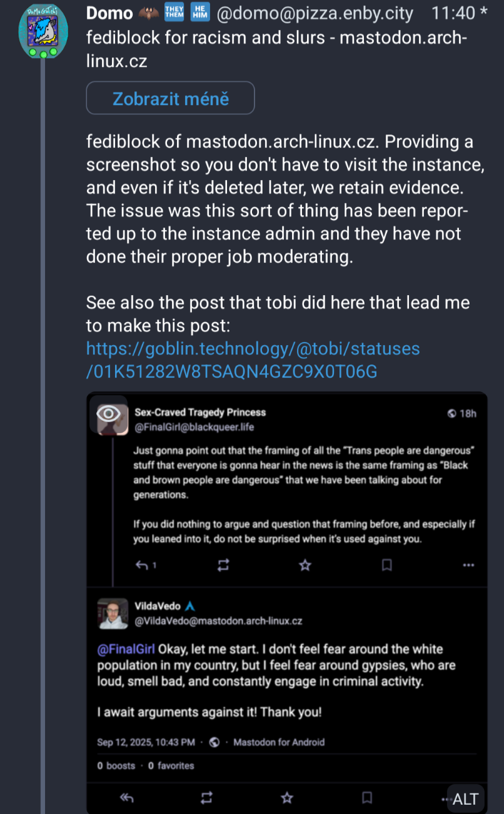Star the VildaVedo reply
The width and height of the screenshot is (504, 814).
[287, 798]
